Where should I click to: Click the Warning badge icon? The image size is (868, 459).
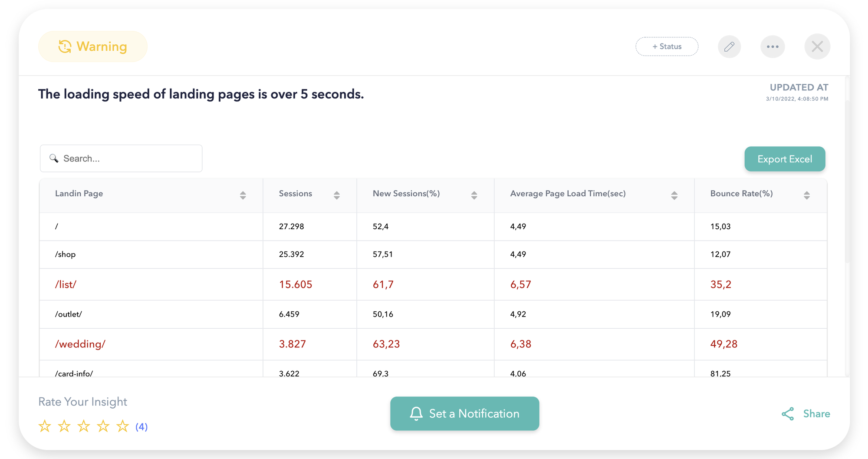click(x=65, y=46)
